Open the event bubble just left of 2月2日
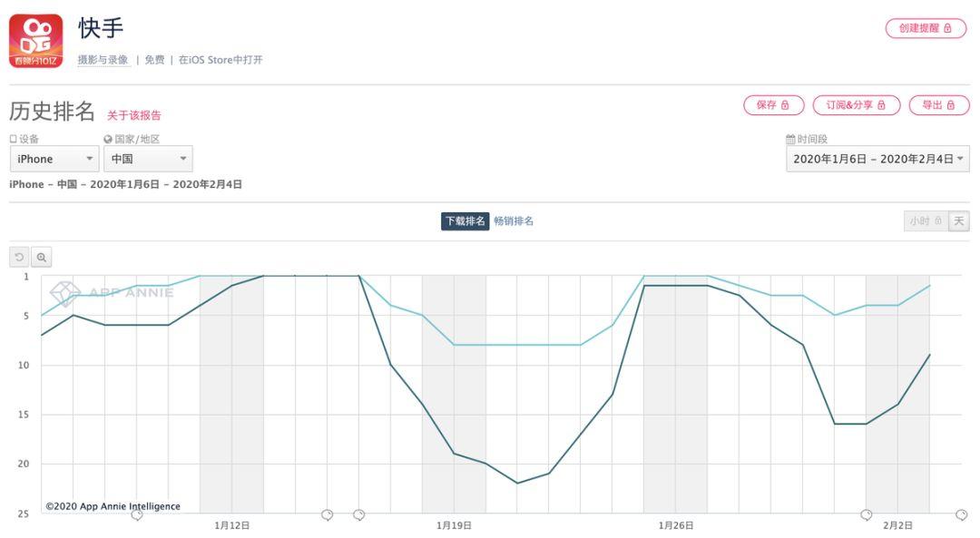This screenshot has height=538, width=980. pos(867,515)
